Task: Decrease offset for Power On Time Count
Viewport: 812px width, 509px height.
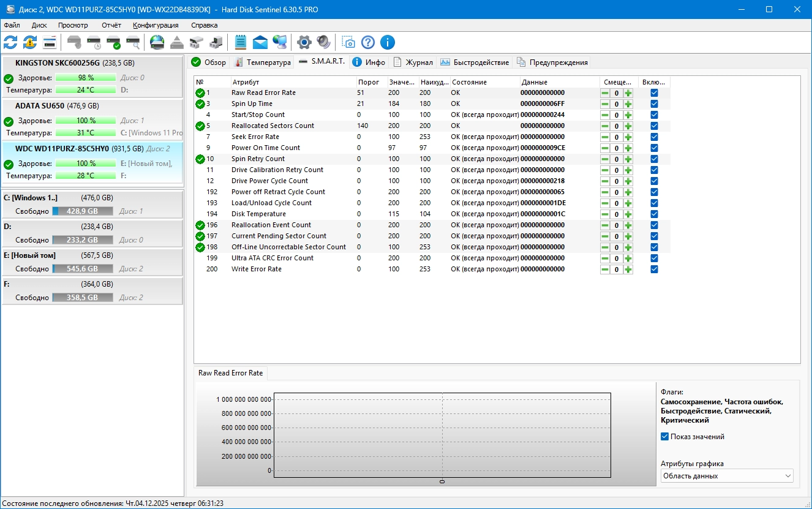Action: (x=605, y=148)
